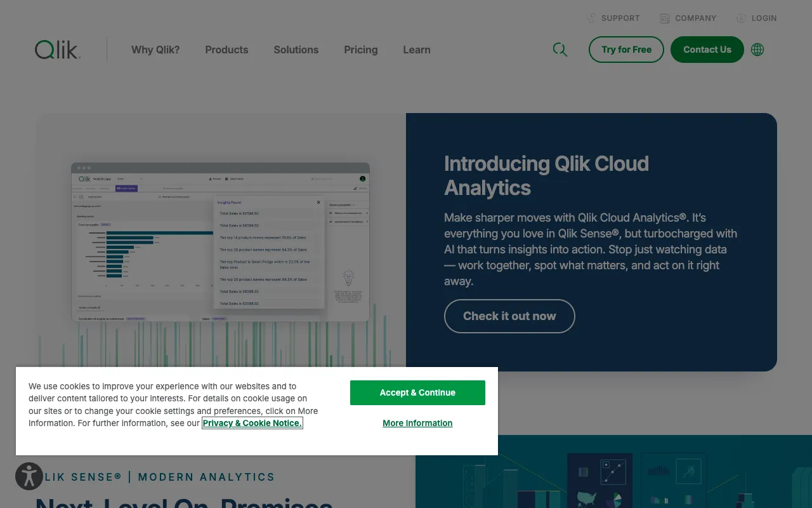This screenshot has height=508, width=812.
Task: Open the Learn dropdown
Action: (416, 50)
